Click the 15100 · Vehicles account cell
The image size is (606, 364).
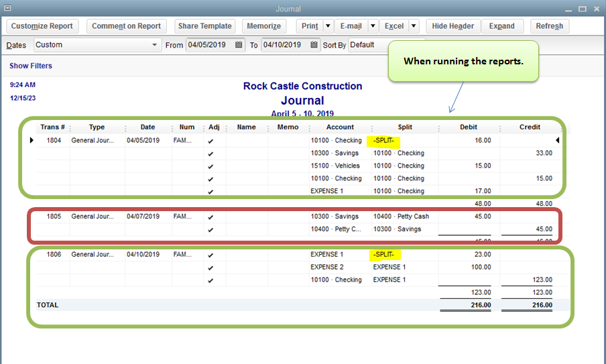335,166
